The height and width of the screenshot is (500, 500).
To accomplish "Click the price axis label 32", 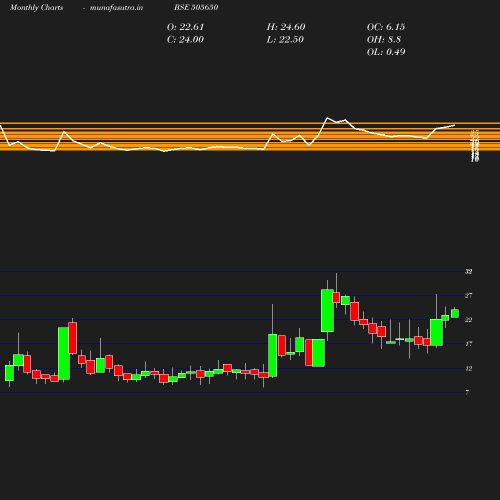I will point(468,272).
